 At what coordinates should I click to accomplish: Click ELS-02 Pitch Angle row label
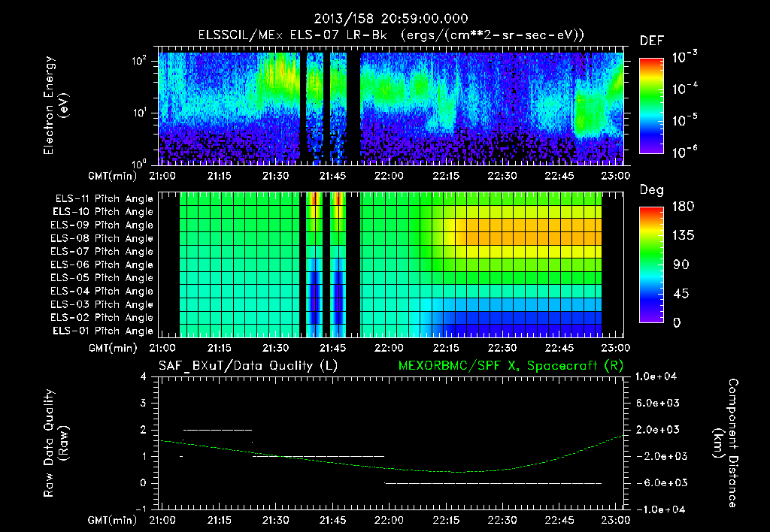(102, 318)
